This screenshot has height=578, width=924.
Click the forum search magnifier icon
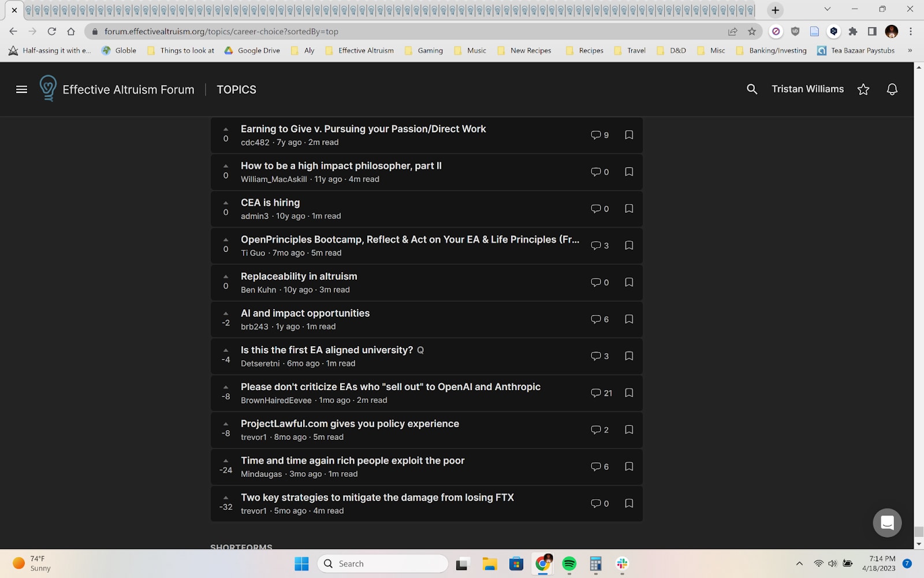click(x=751, y=89)
